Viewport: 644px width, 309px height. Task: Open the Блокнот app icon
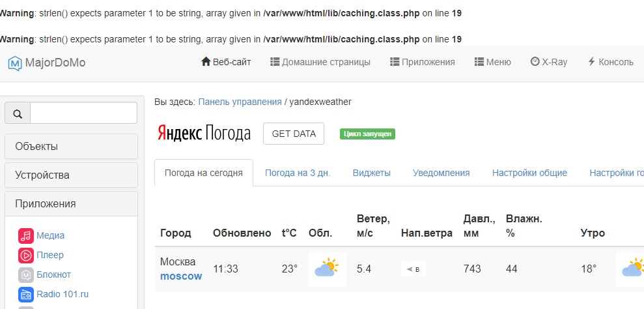click(x=26, y=274)
